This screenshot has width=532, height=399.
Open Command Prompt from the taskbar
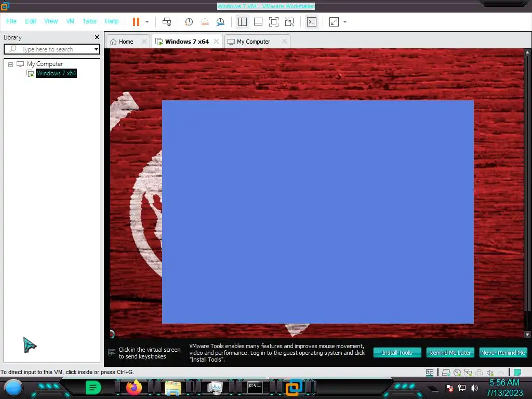pos(255,388)
